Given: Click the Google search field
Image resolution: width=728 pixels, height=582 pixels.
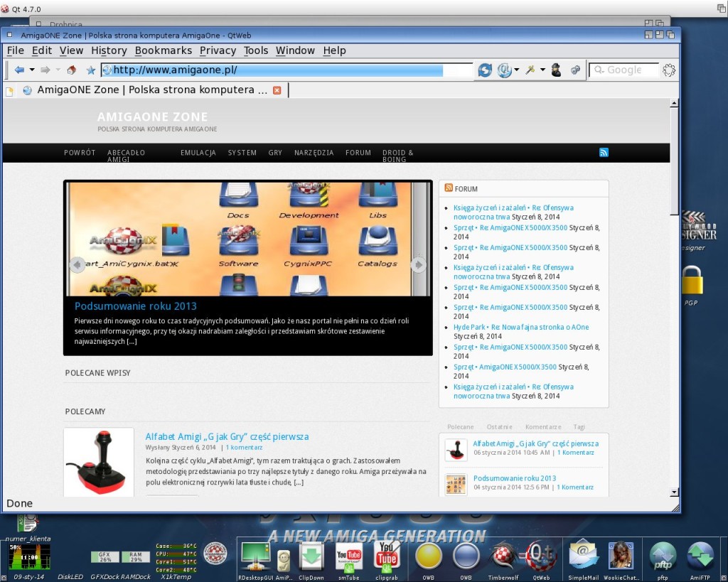Looking at the screenshot, I should (623, 70).
